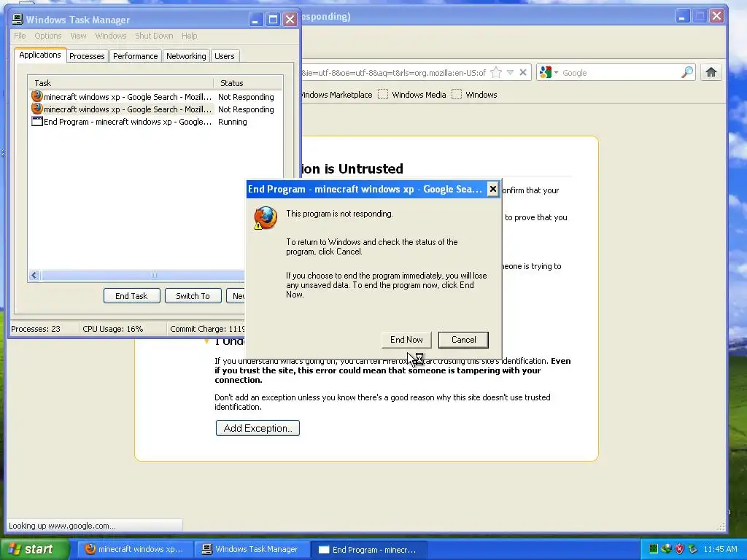Screen dimensions: 747x560
Task: Minimize the Windows Task Manager window
Action: click(256, 20)
